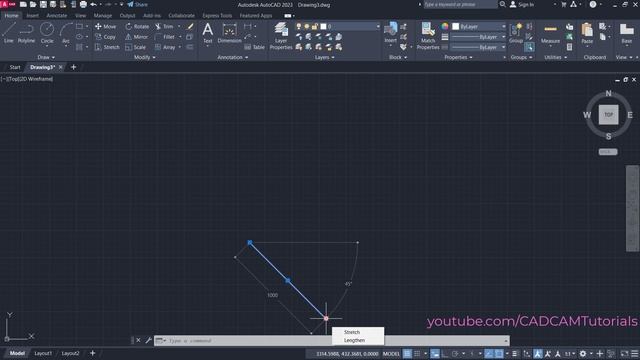Screen dimensions: 640x360
Task: Open Layer Properties manager
Action: (x=281, y=36)
